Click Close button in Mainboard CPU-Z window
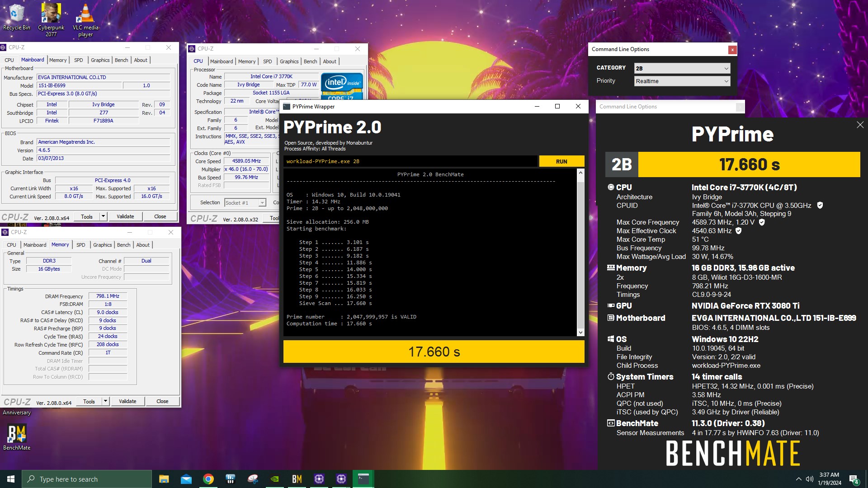Image resolution: width=868 pixels, height=488 pixels. click(160, 216)
